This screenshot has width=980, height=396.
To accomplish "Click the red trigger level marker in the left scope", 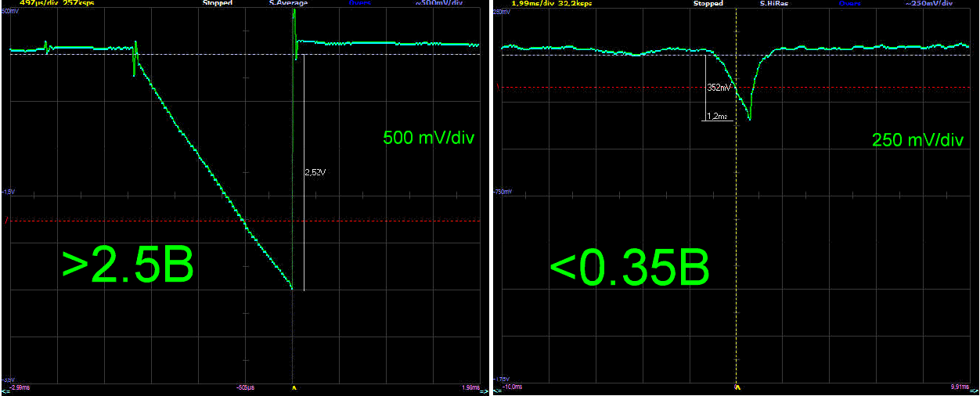I will 6,221.
